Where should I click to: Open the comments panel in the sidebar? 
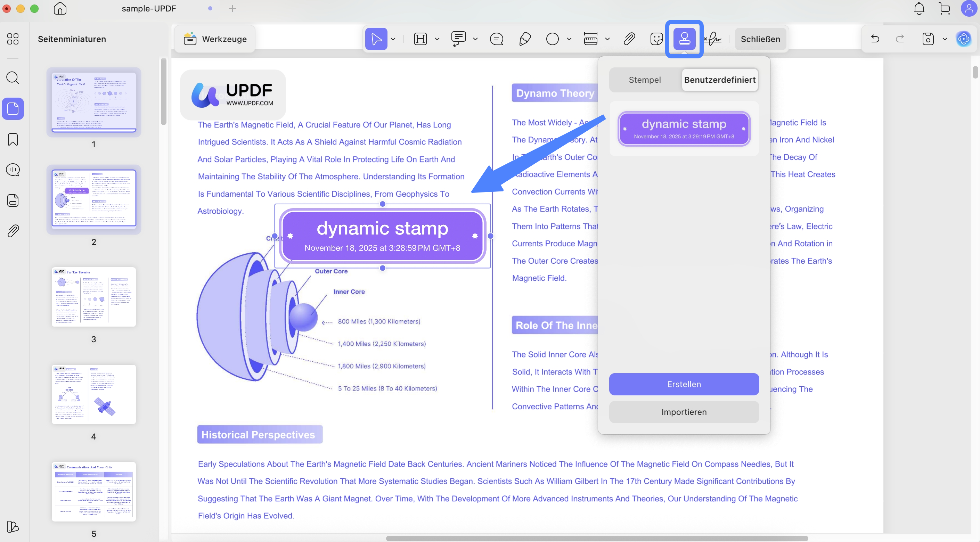[13, 170]
